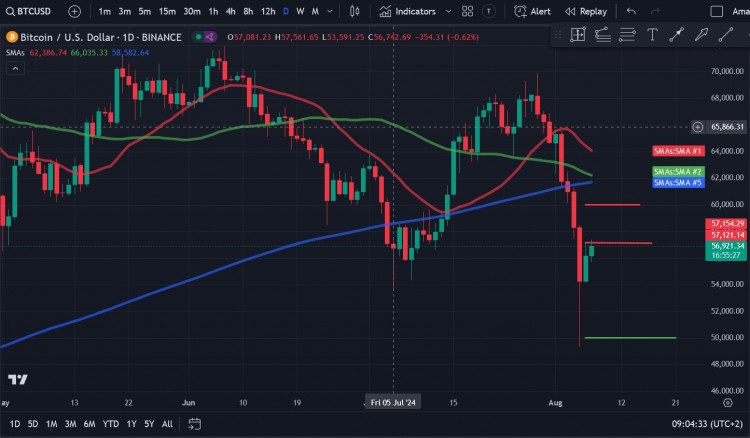The width and height of the screenshot is (750, 438).
Task: Redo action arrow
Action: coord(655,11)
